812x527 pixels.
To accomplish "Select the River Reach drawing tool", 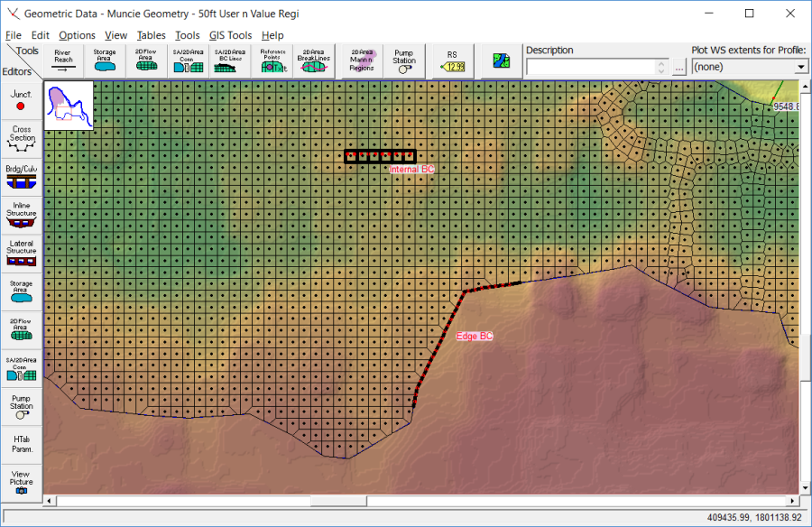I will (62, 60).
